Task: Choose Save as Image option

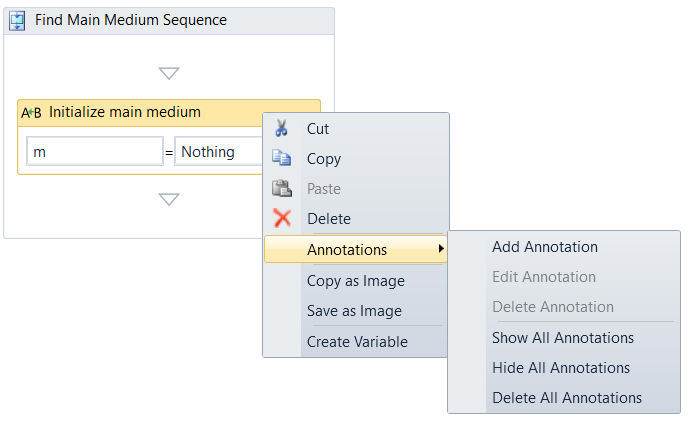Action: tap(354, 311)
